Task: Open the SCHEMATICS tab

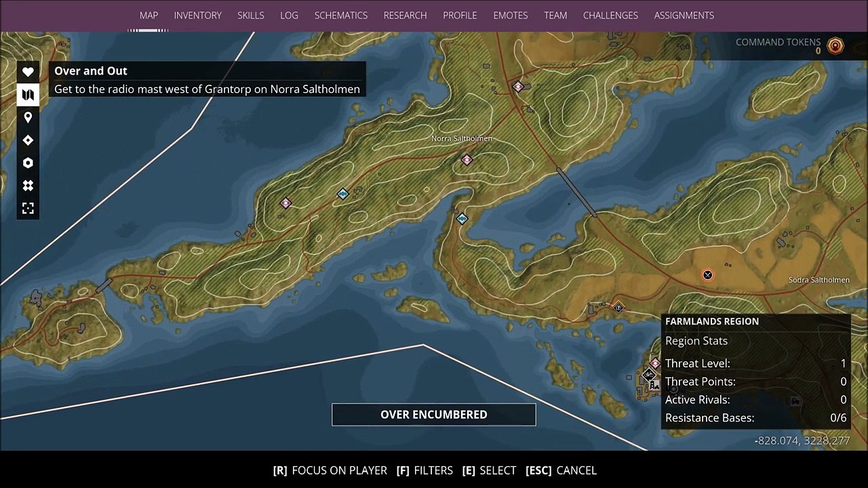Action: 341,15
